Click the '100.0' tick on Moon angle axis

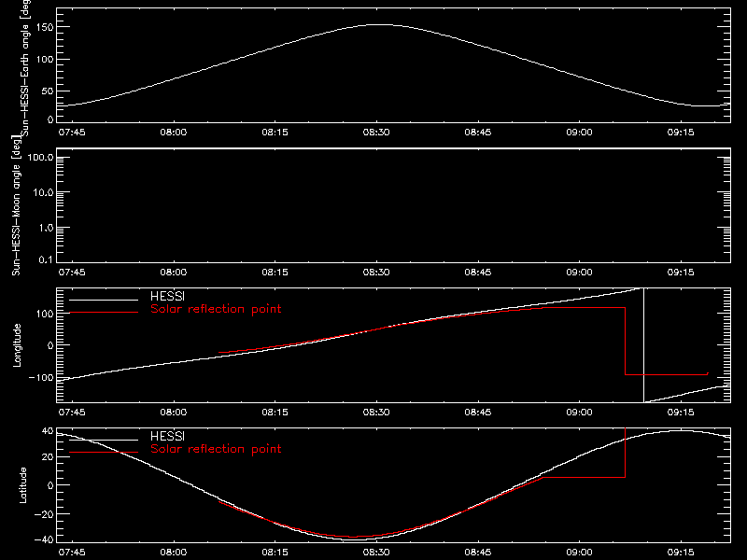coord(40,157)
